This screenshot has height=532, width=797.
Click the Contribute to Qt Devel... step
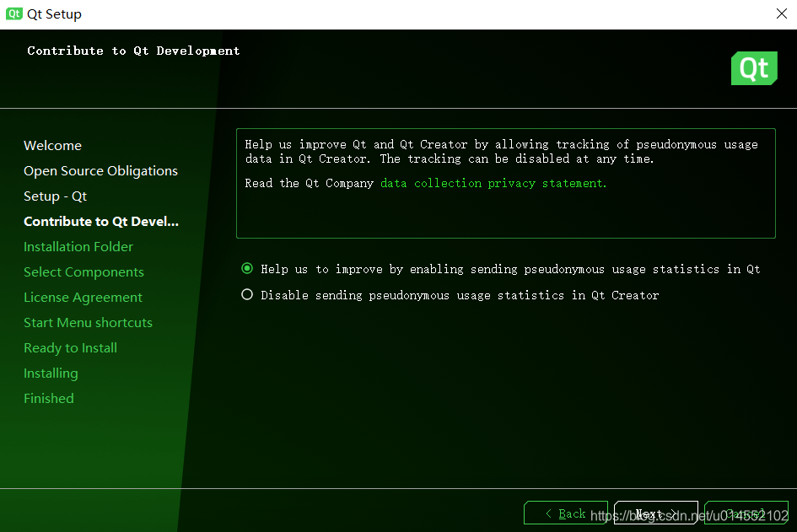101,222
